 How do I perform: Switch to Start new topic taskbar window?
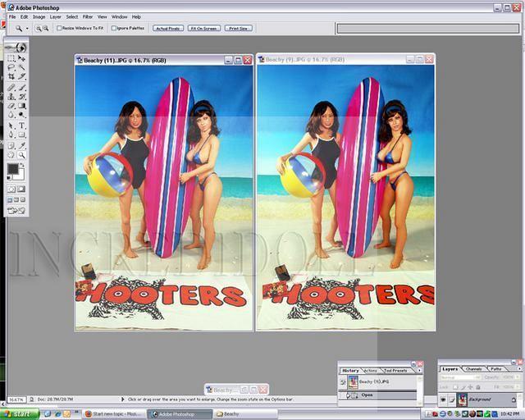click(115, 414)
